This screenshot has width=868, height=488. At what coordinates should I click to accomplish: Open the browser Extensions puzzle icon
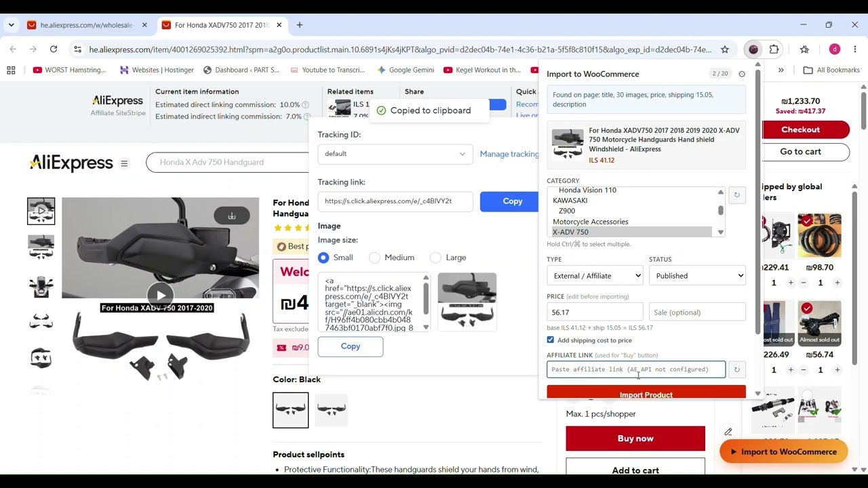774,49
